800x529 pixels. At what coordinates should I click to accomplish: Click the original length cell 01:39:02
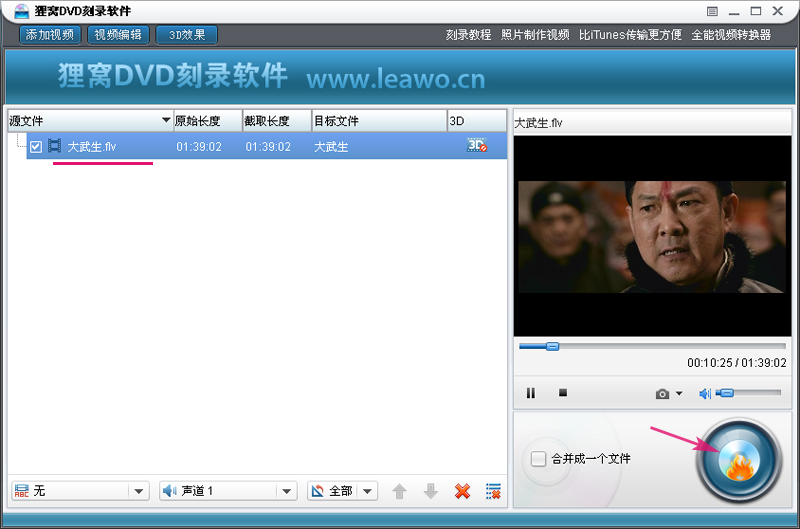tap(199, 147)
